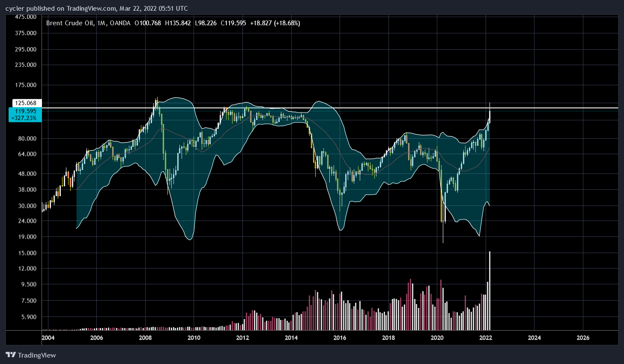Click the 12.000 price axis label
The width and height of the screenshot is (624, 364).
tap(27, 269)
